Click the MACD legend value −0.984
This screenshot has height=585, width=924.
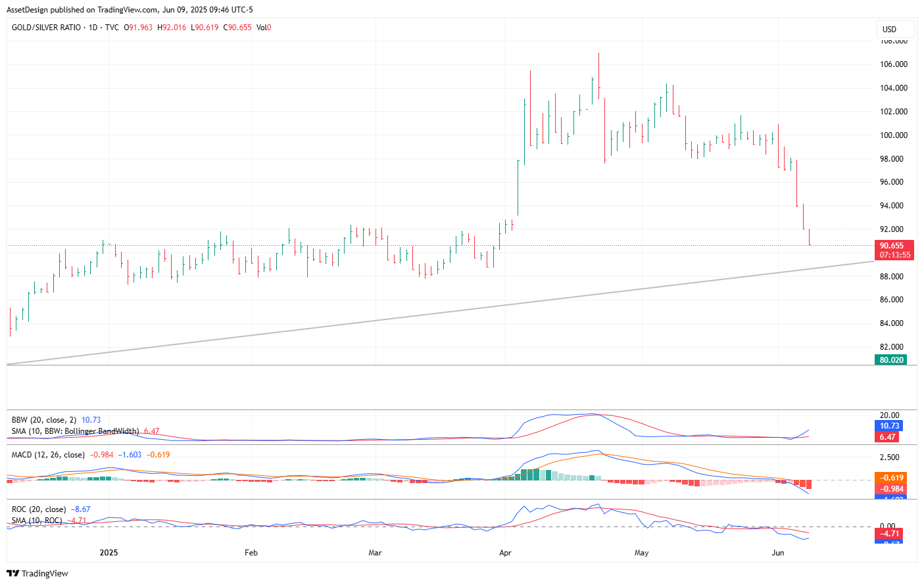[x=102, y=455]
